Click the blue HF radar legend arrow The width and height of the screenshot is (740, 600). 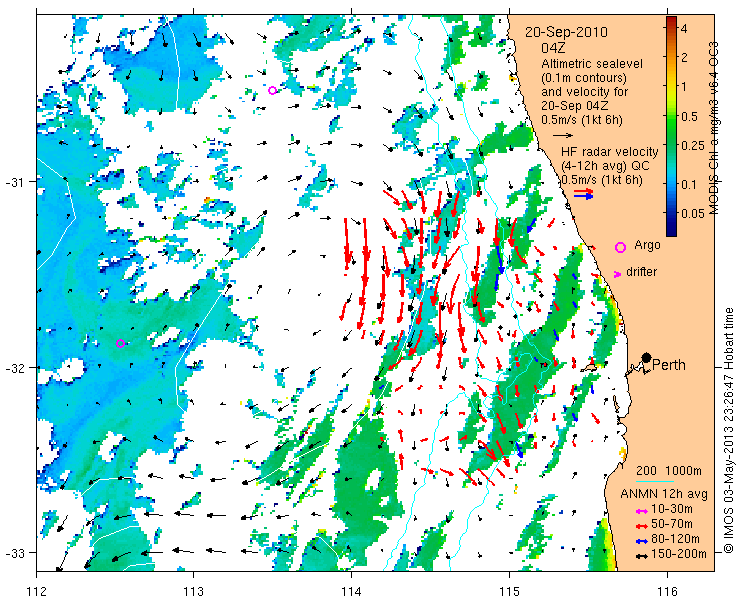click(584, 196)
